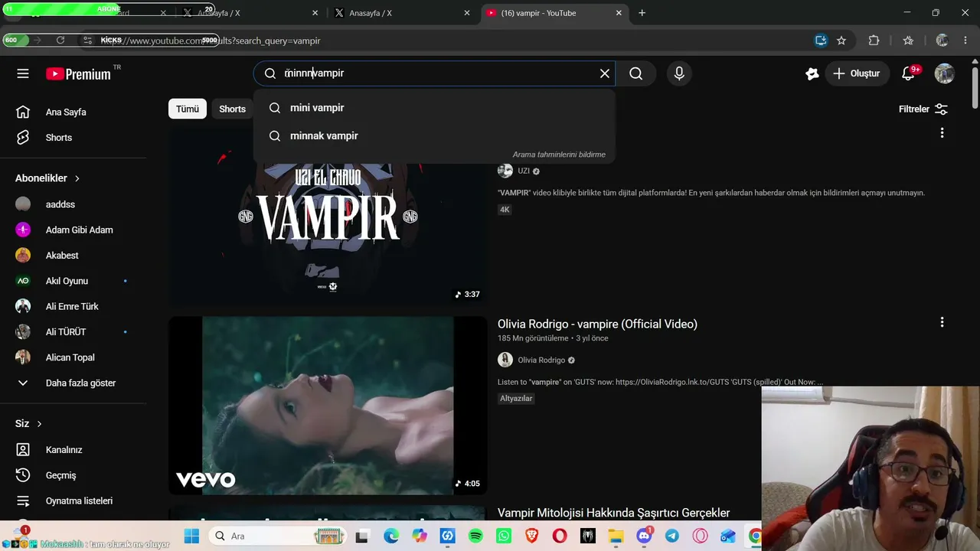Image resolution: width=980 pixels, height=551 pixels.
Task: Open YouTube notifications bell
Action: [x=909, y=73]
